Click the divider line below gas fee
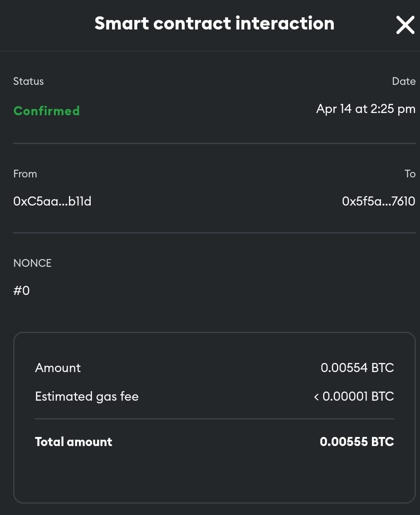The width and height of the screenshot is (420, 515). coord(215,419)
